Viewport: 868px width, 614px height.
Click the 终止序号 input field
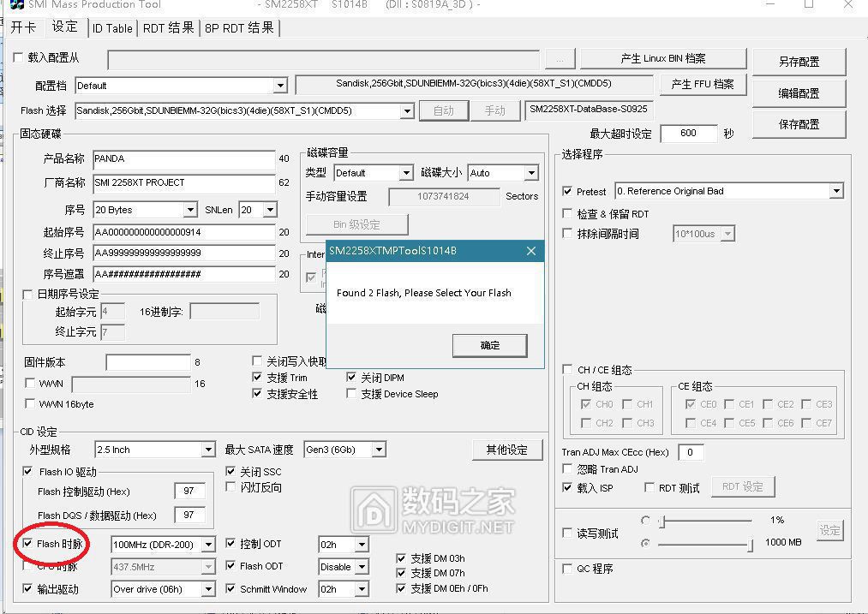click(183, 253)
